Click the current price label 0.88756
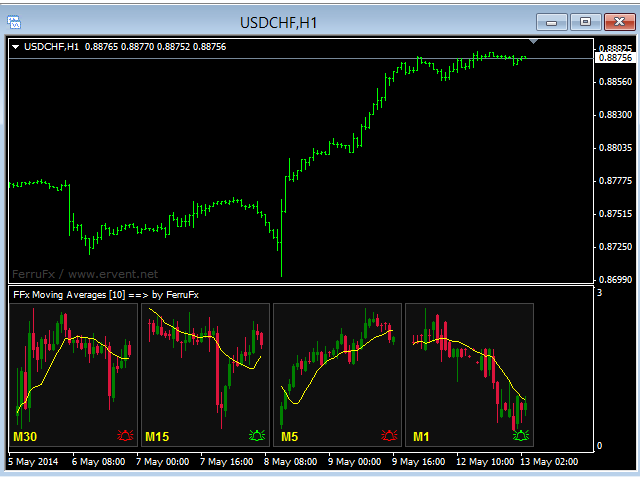This screenshot has height=480, width=640. [615, 58]
